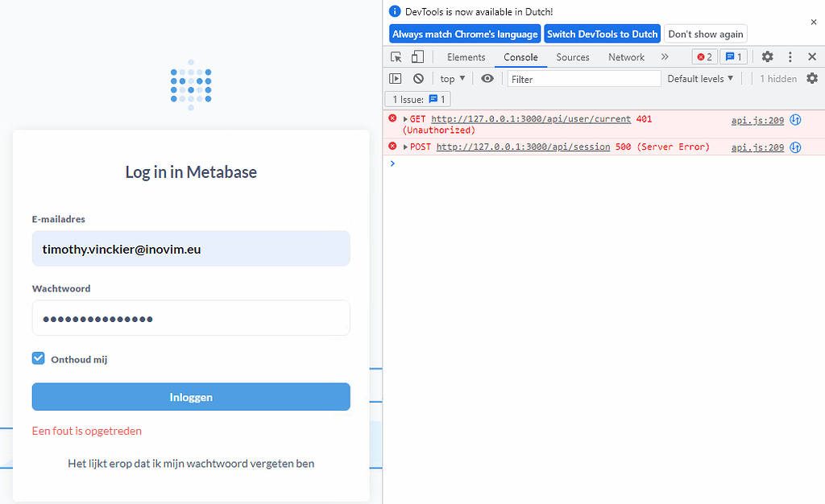This screenshot has height=504, width=825.
Task: Click the Log in in Metabase heading
Action: coord(191,171)
